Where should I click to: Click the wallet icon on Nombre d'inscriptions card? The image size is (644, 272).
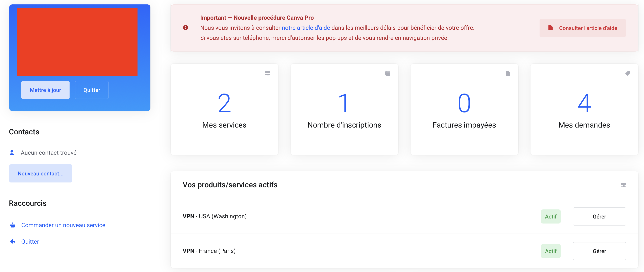click(x=388, y=73)
